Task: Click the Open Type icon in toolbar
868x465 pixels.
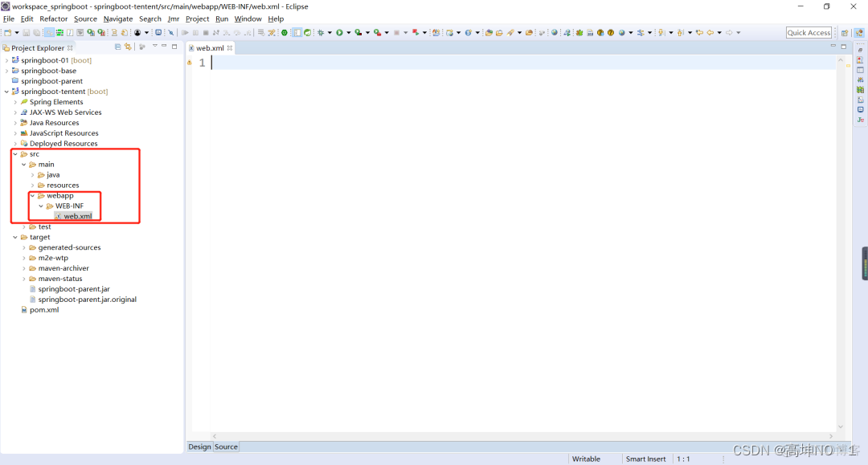Action: point(489,33)
